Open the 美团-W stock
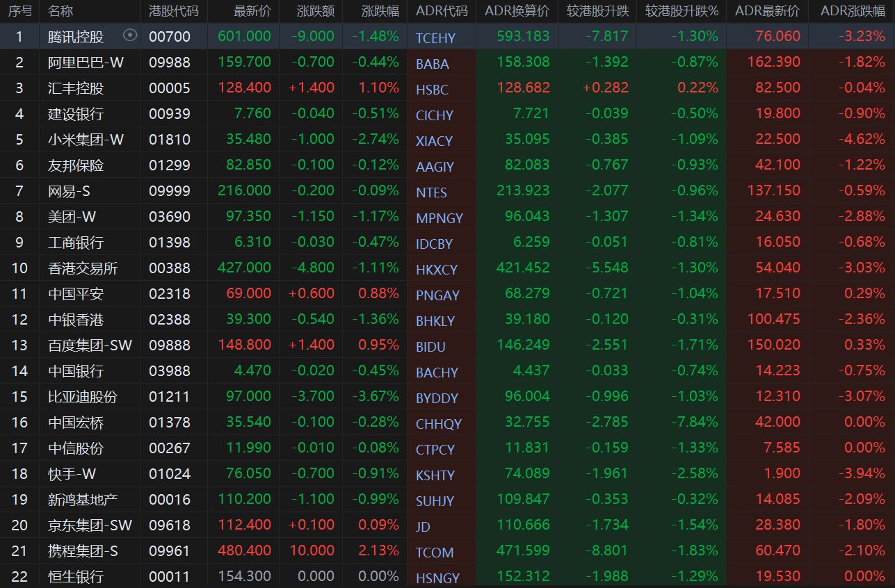The height and width of the screenshot is (588, 895). pyautogui.click(x=72, y=217)
